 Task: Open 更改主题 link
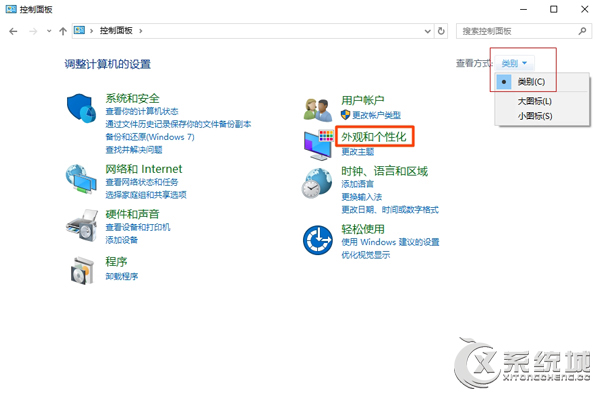(357, 152)
